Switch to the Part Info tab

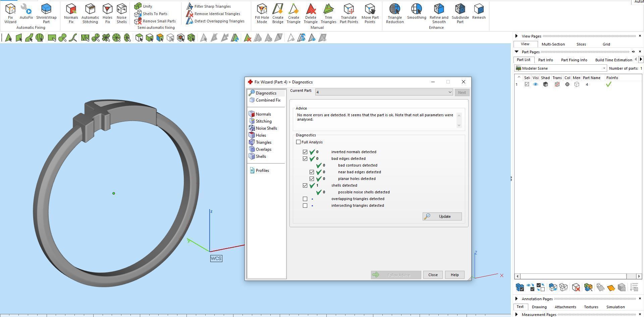(x=545, y=60)
